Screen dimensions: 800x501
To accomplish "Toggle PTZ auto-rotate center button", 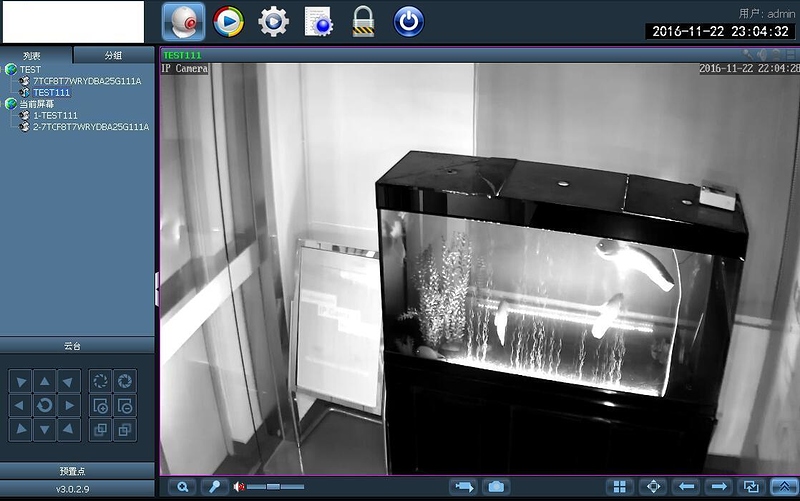I will (44, 405).
